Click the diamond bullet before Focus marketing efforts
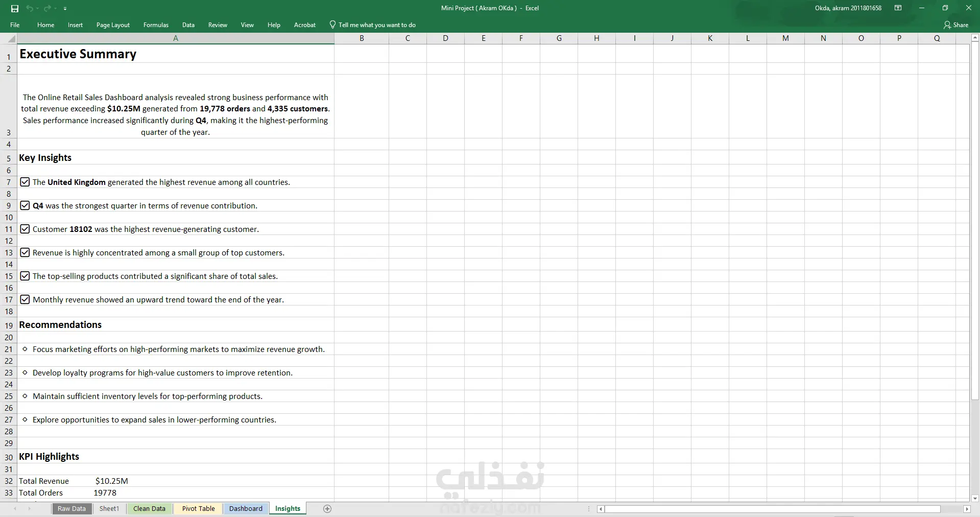980x517 pixels. (25, 349)
